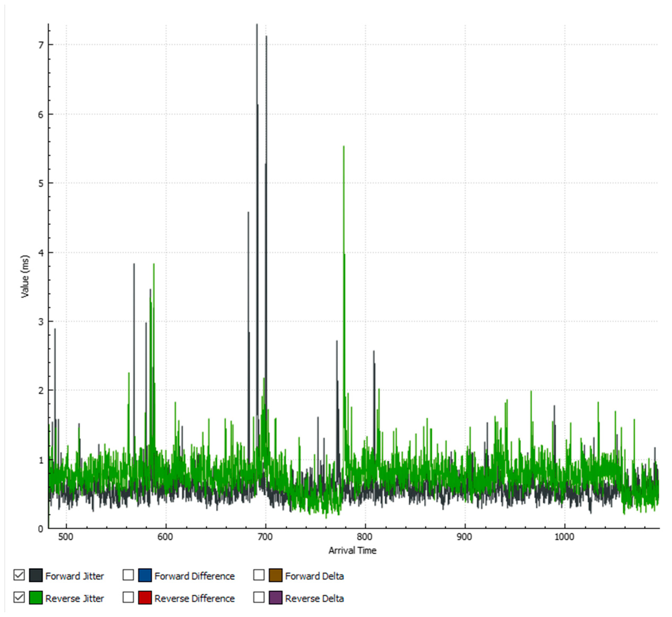Click the 1000 tick on the x-axis

tap(564, 536)
